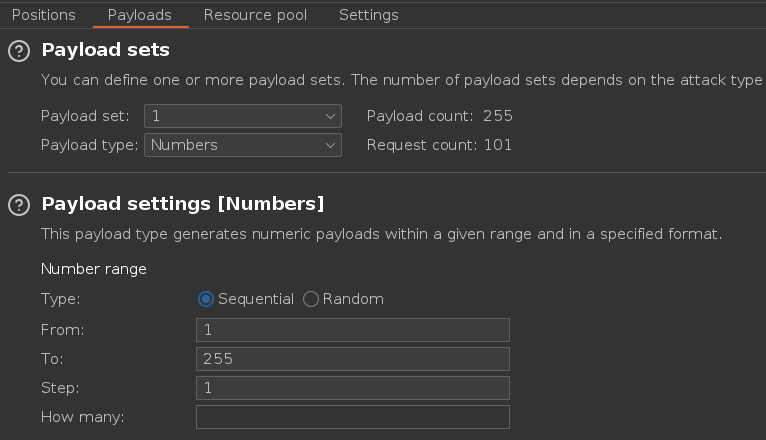Select the Sequential number type
This screenshot has width=766, height=440.
click(207, 299)
